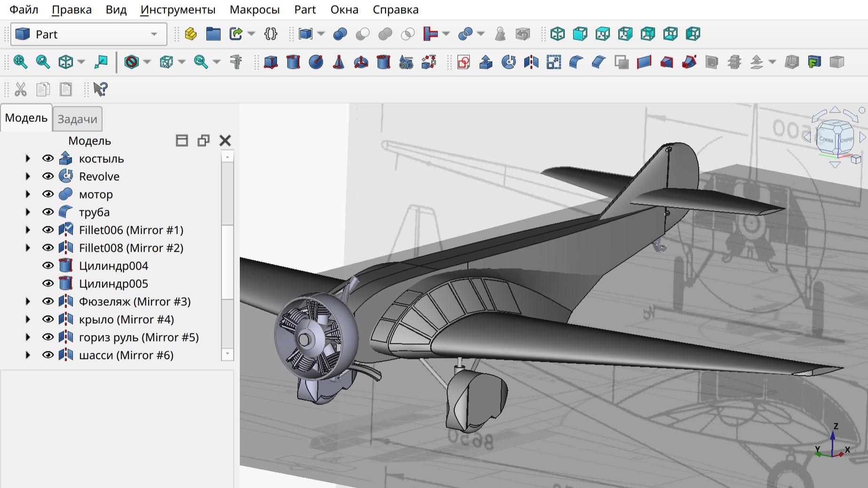Open the Файл menu
The height and width of the screenshot is (488, 868).
tap(24, 10)
